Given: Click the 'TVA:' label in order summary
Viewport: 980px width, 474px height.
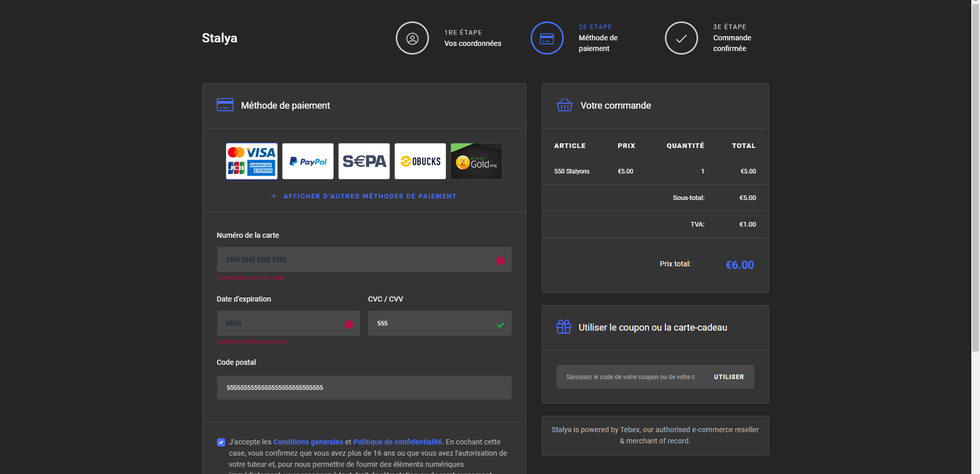Looking at the screenshot, I should point(698,224).
